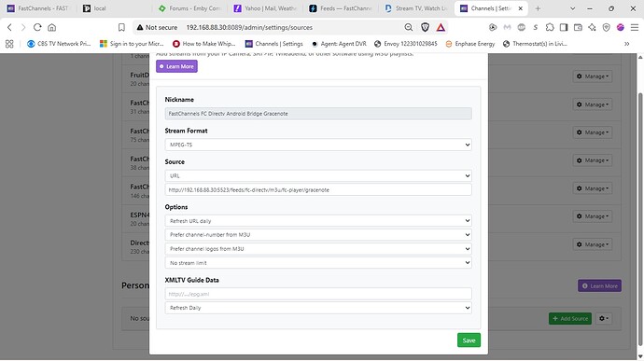Open the browser home page

51,27
